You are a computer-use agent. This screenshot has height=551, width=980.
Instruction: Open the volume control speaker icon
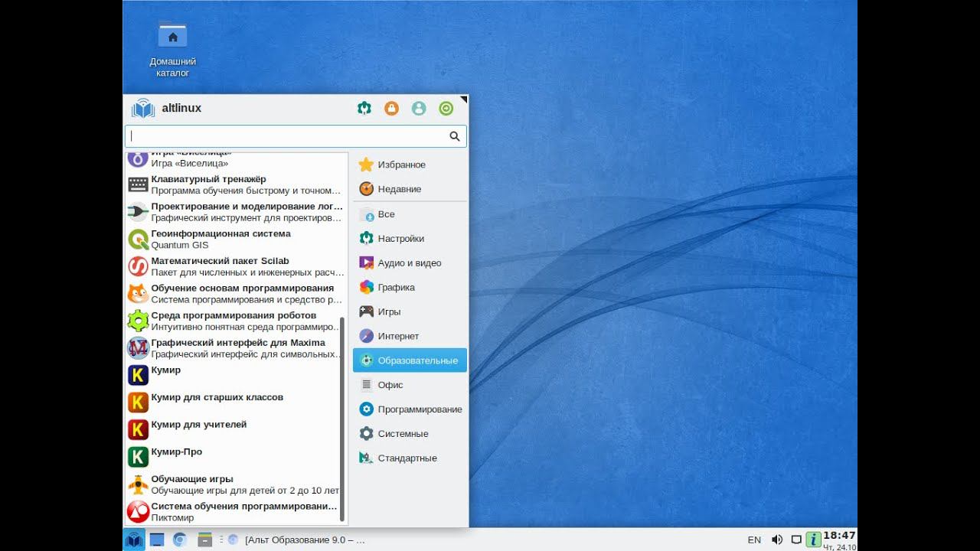click(777, 540)
